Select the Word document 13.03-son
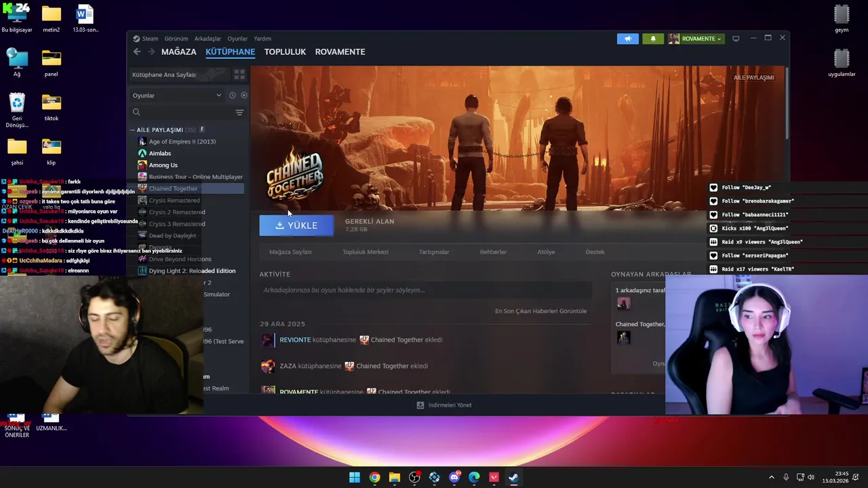The height and width of the screenshot is (488, 868). coord(85,19)
